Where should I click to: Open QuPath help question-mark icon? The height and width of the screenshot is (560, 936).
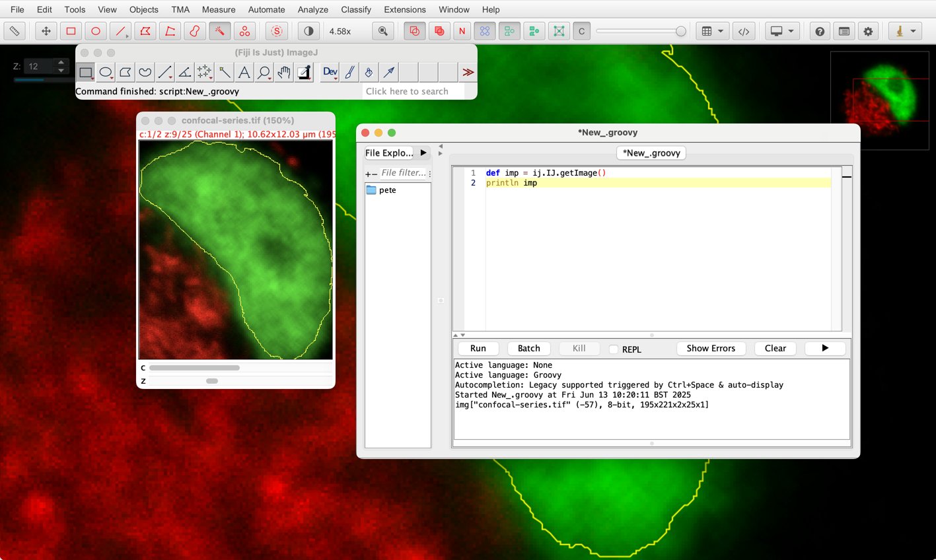click(x=820, y=31)
